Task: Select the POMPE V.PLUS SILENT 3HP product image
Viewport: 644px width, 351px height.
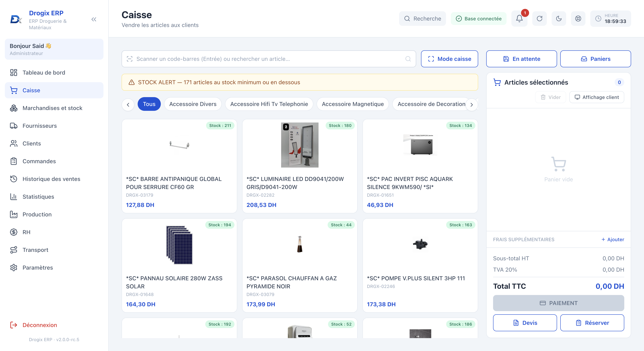Action: click(420, 244)
